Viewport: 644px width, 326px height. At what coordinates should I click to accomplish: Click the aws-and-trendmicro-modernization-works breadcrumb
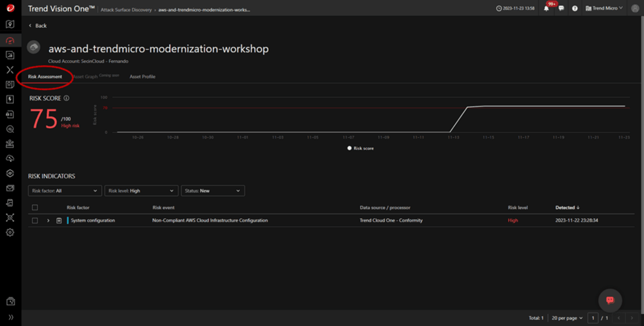204,10
